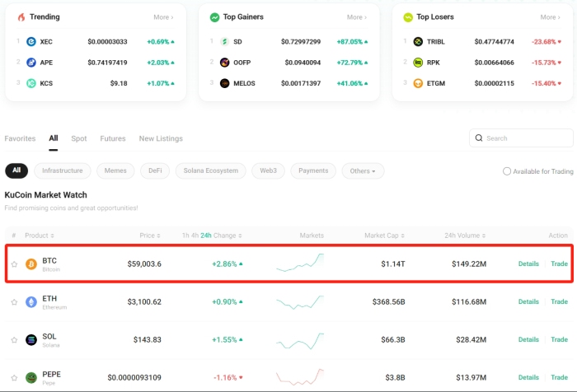Click the Trade link for BTC
The width and height of the screenshot is (577, 392).
coord(559,264)
